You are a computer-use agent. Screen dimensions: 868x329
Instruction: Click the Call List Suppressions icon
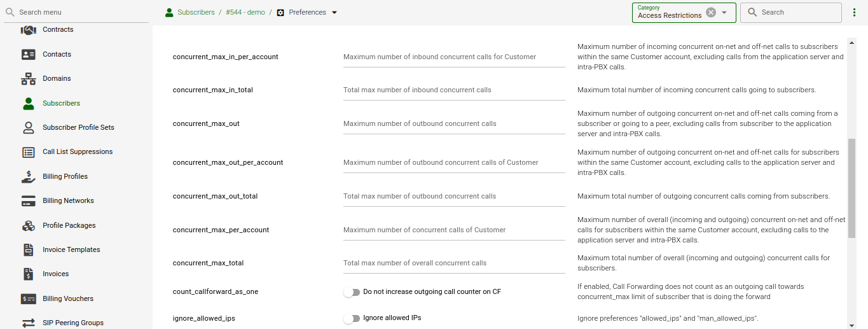[29, 152]
